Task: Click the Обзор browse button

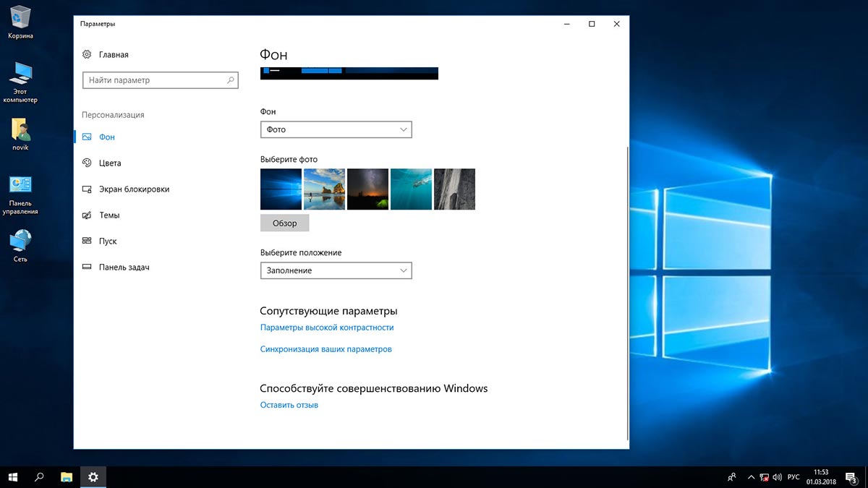Action: coord(284,223)
